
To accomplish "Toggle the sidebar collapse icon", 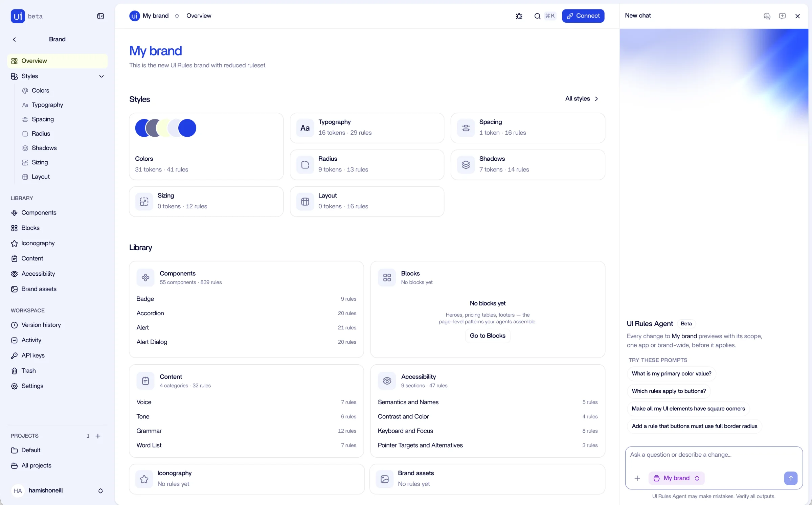I will [100, 16].
